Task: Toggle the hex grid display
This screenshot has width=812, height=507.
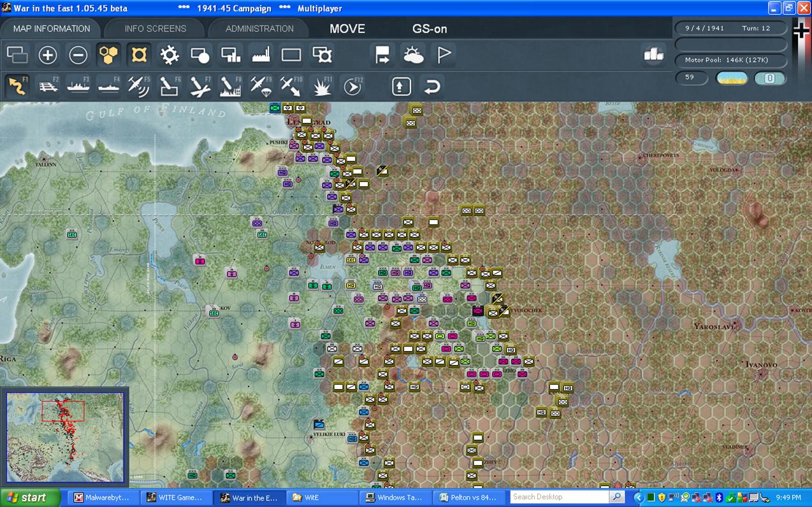Action: [109, 55]
